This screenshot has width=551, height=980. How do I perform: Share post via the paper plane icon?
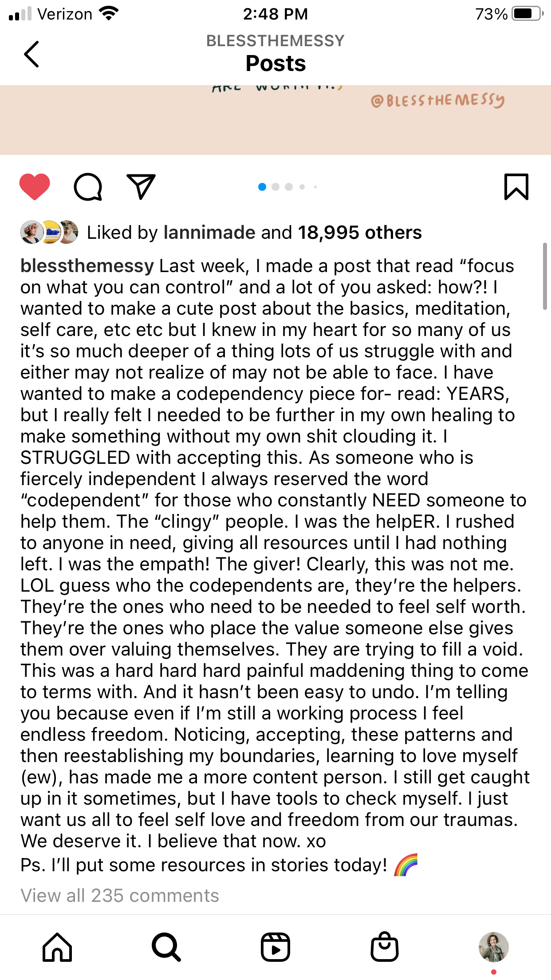coord(141,186)
